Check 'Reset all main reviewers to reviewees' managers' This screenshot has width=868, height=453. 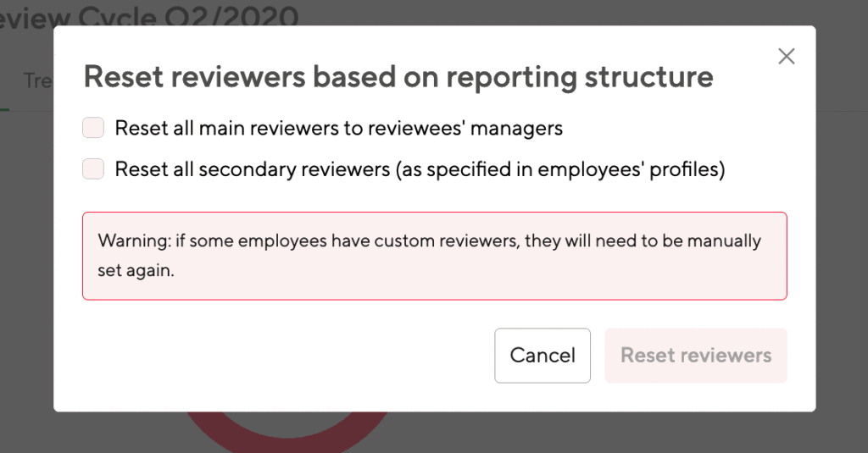93,128
